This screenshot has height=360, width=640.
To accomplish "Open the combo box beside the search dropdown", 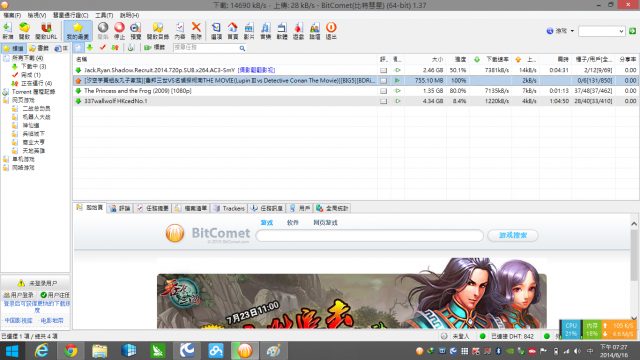I will point(602,31).
